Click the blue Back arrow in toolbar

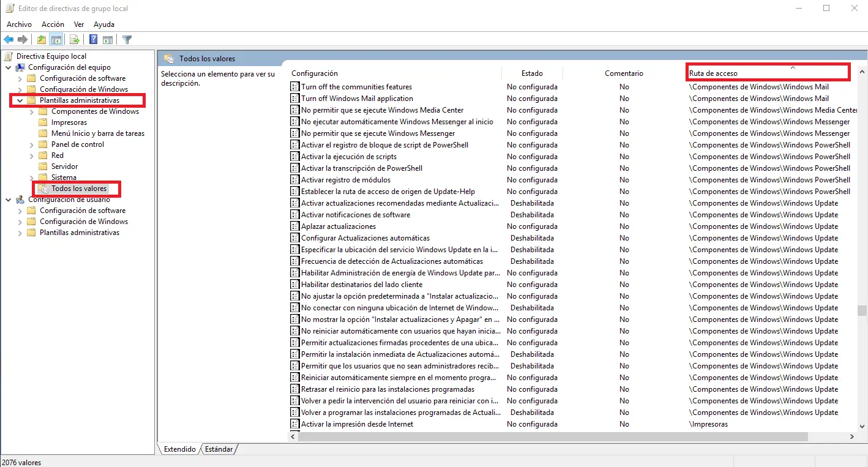click(x=9, y=40)
